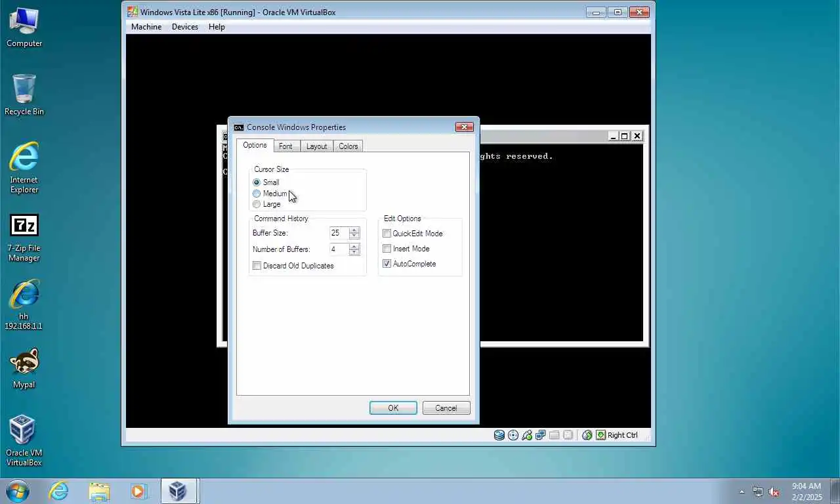Open the Devices menu

[x=185, y=27]
